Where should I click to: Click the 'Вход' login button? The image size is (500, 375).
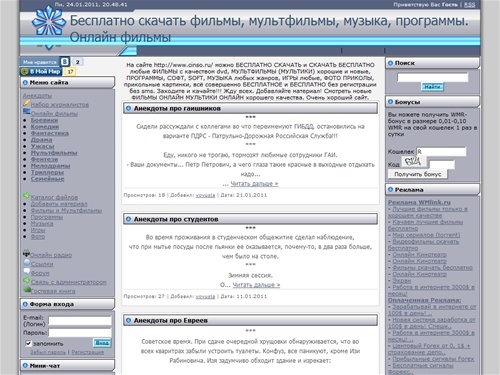(102, 343)
